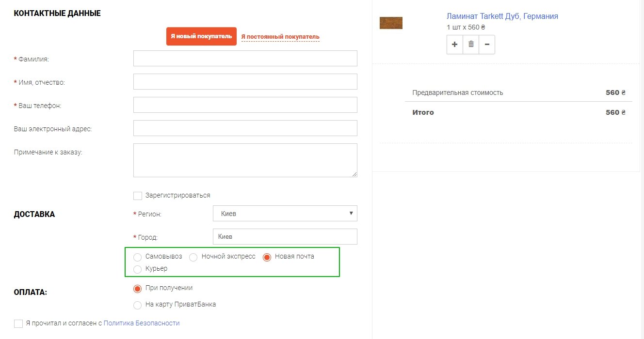Open Ламинат Tarkett Дуб product link

(502, 16)
